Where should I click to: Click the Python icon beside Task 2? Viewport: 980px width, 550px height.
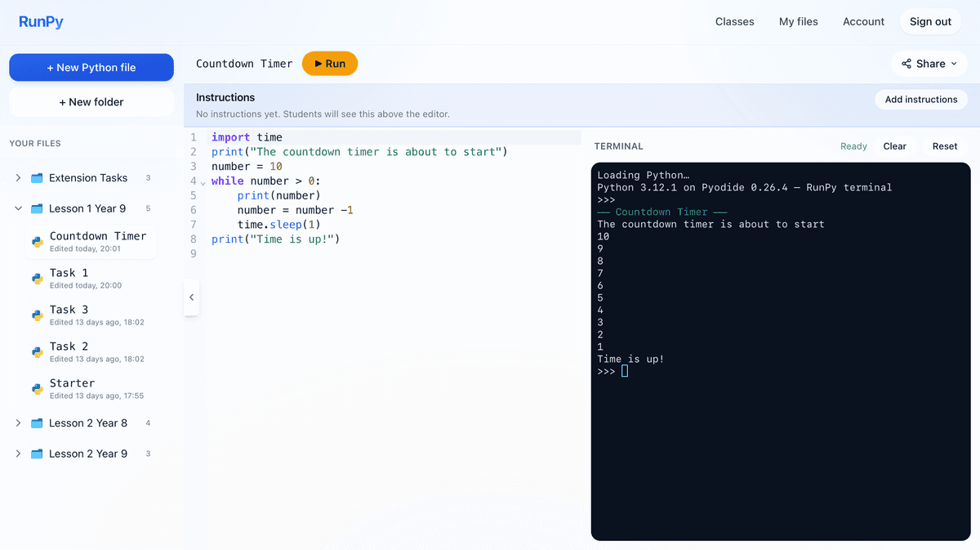pos(38,352)
